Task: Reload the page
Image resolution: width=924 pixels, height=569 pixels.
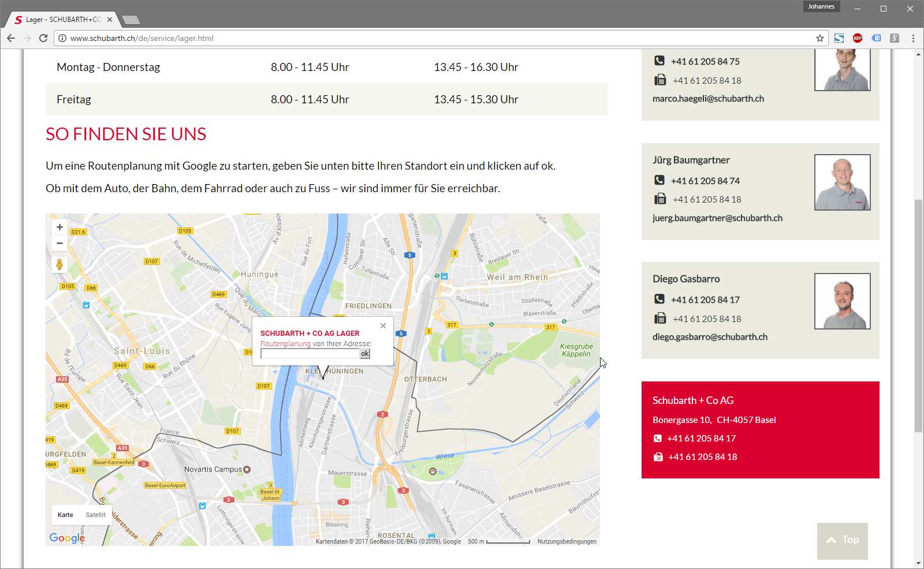Action: point(43,38)
